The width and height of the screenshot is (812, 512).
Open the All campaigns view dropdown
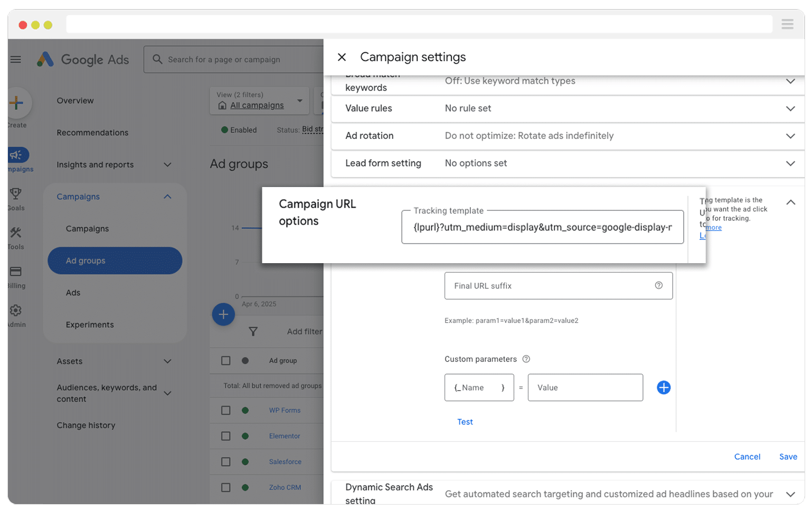259,100
